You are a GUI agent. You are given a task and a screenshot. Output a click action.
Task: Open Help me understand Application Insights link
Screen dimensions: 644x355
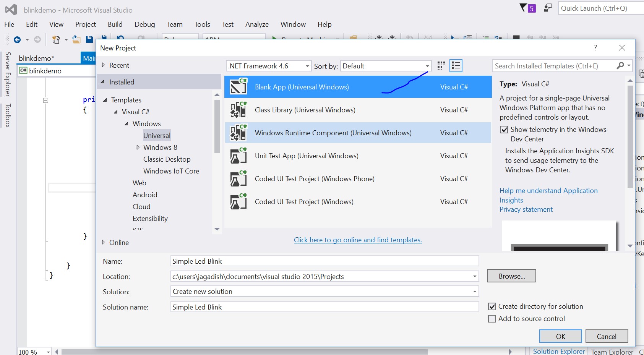[548, 195]
